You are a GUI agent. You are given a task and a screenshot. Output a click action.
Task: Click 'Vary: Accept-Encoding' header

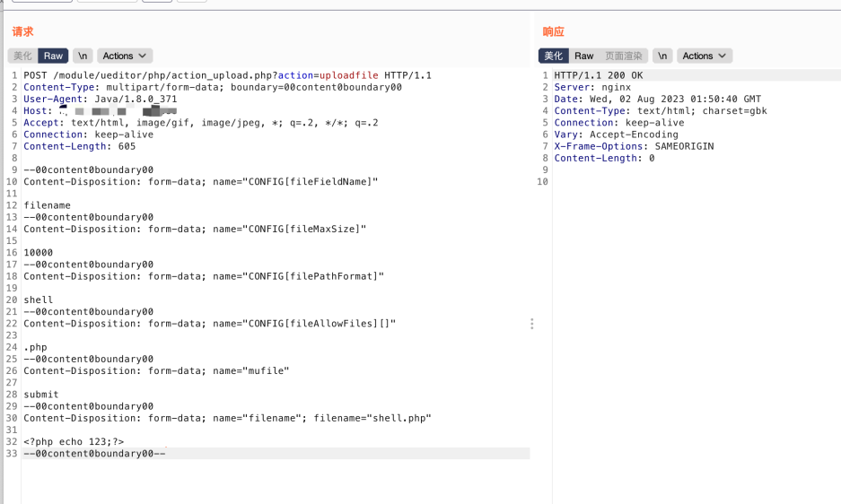[617, 135]
